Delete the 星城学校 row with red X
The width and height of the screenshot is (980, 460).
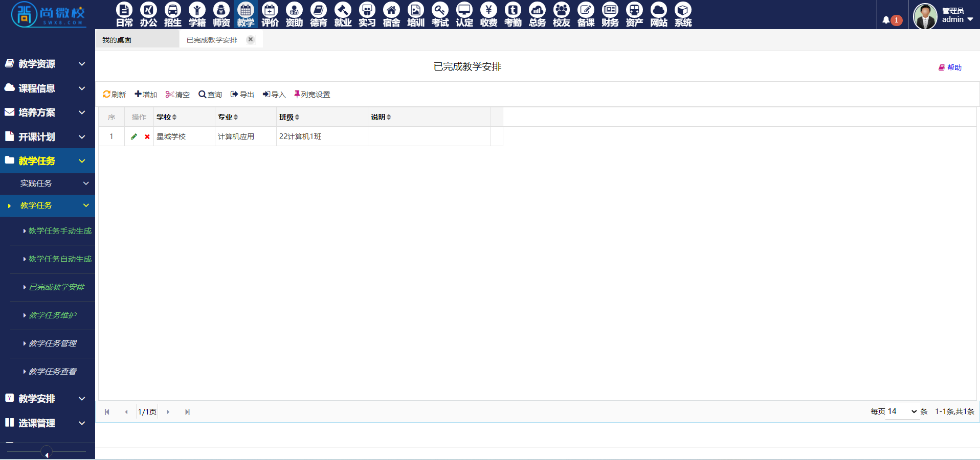(147, 136)
